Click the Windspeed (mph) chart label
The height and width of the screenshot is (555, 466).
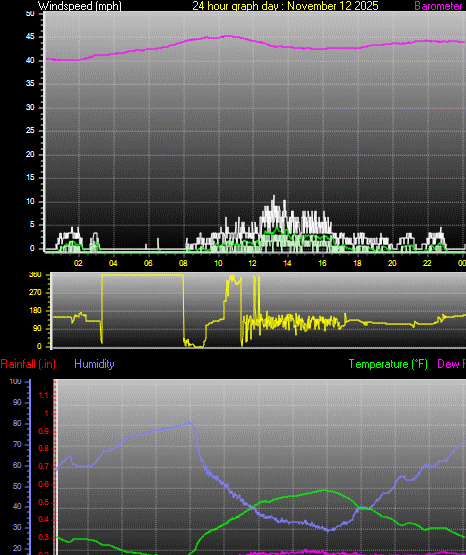(80, 6)
